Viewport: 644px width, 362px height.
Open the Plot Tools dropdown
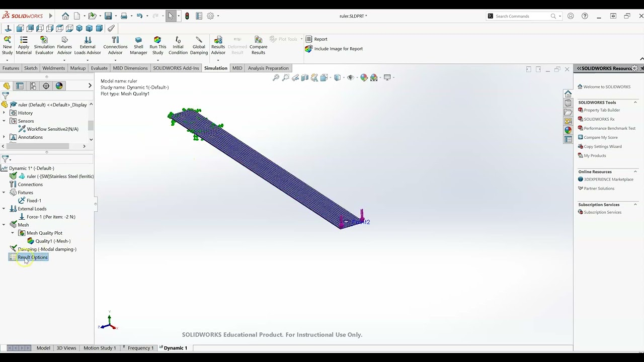[x=301, y=39]
